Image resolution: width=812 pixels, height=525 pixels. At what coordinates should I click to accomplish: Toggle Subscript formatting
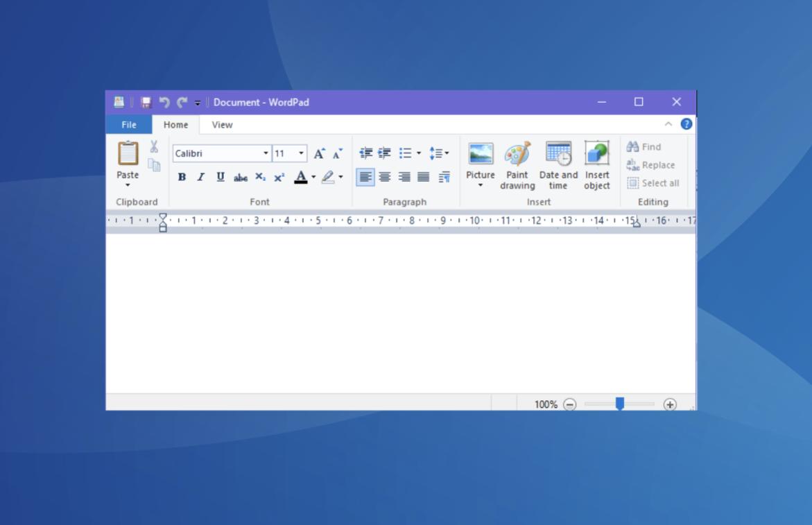[260, 178]
